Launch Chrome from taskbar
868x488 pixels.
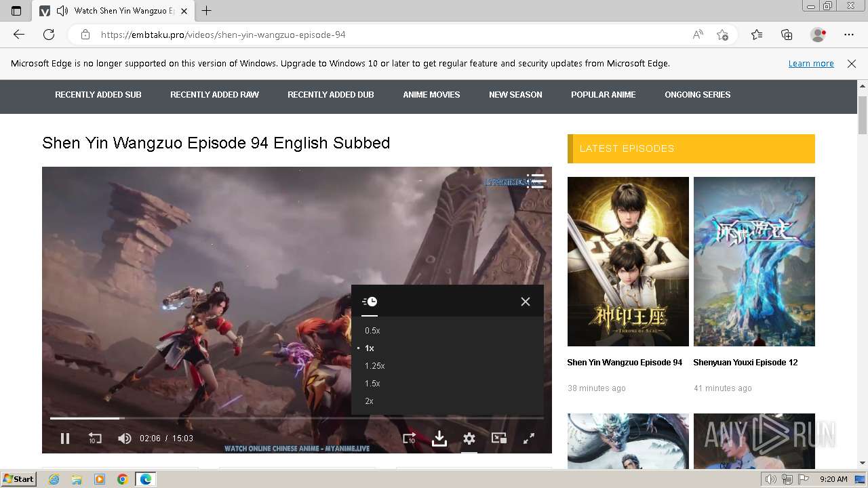pos(123,479)
